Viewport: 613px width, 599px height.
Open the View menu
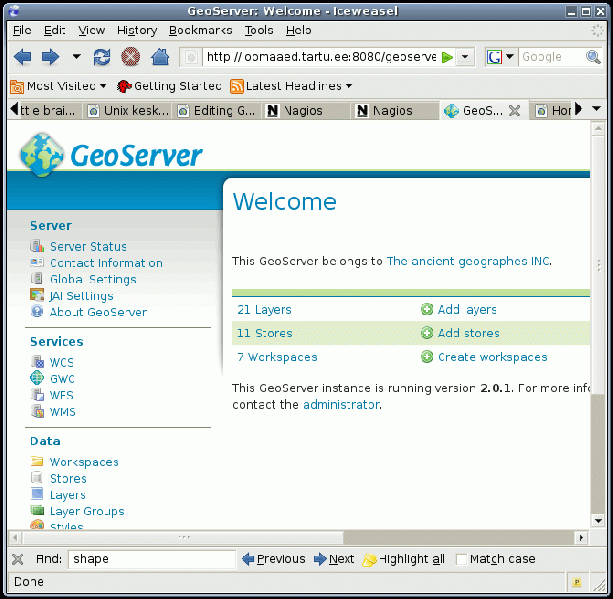click(91, 30)
